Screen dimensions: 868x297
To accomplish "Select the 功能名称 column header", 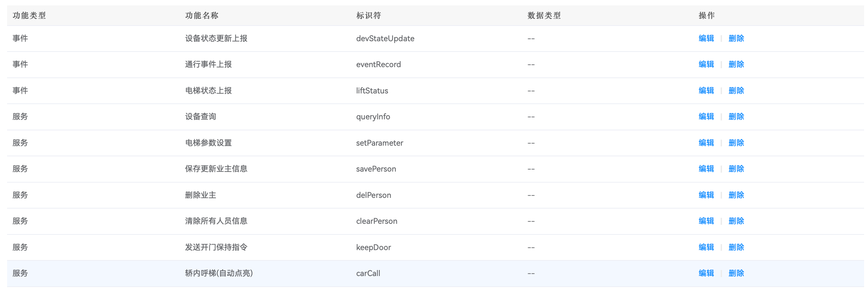I will 202,16.
